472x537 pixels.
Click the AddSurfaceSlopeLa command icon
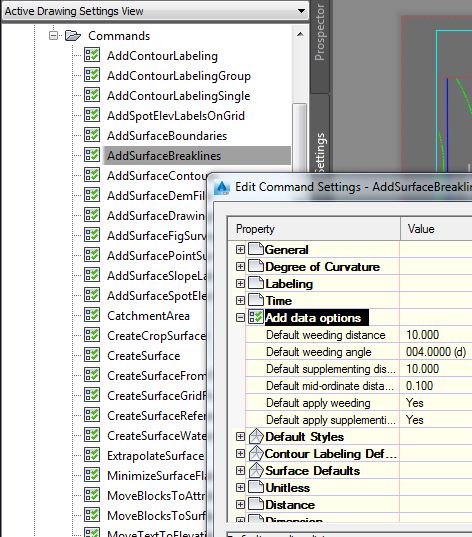tap(92, 275)
